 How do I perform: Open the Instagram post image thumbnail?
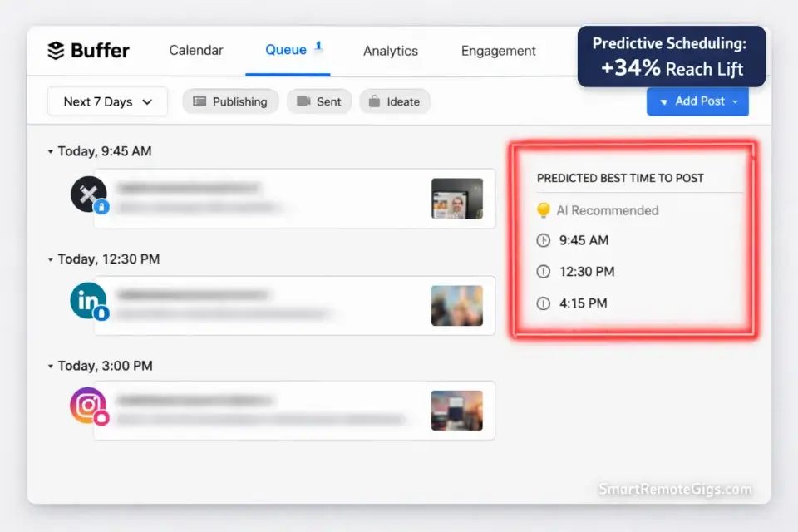pos(457,410)
